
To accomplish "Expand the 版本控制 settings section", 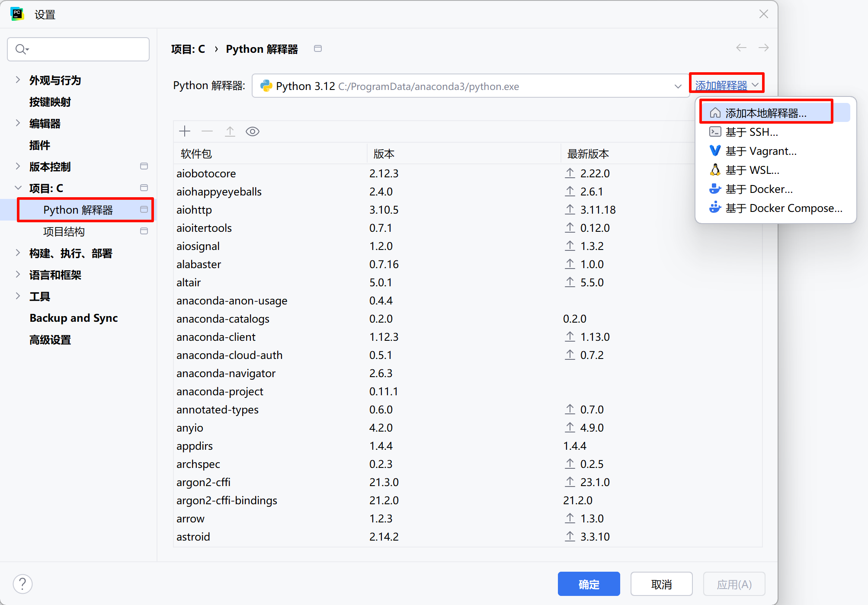I will pyautogui.click(x=18, y=166).
